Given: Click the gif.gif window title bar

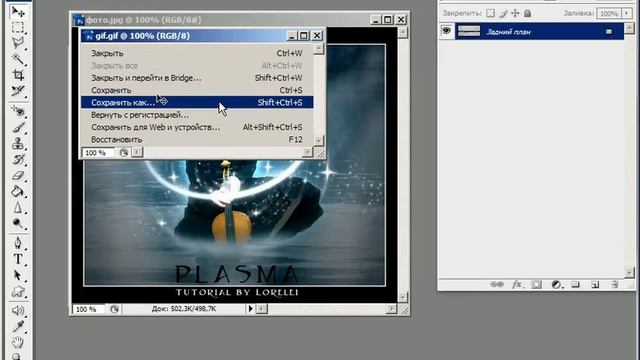Looking at the screenshot, I should coord(184,36).
